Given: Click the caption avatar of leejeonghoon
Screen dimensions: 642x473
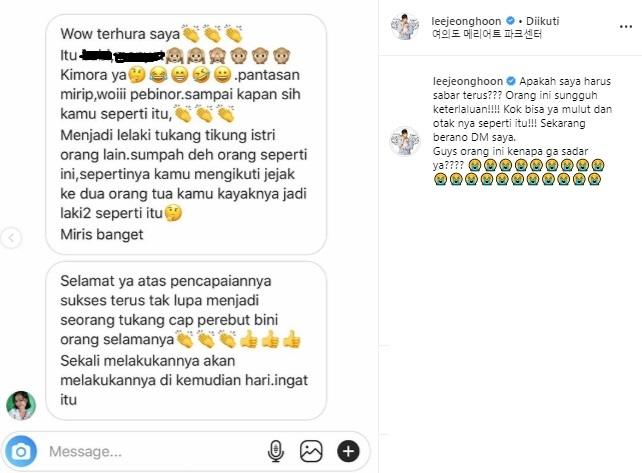Looking at the screenshot, I should point(405,141).
